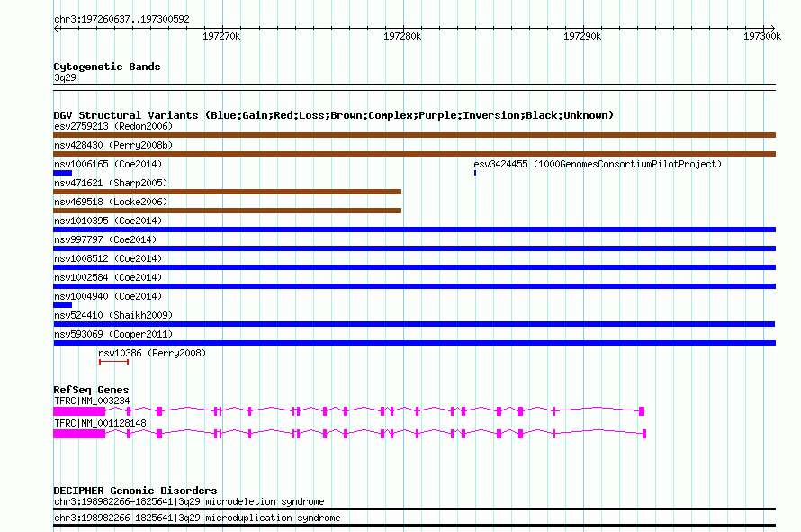Click the DECIPHER Genomic Disorders track title
The image size is (801, 532).
[x=135, y=491]
